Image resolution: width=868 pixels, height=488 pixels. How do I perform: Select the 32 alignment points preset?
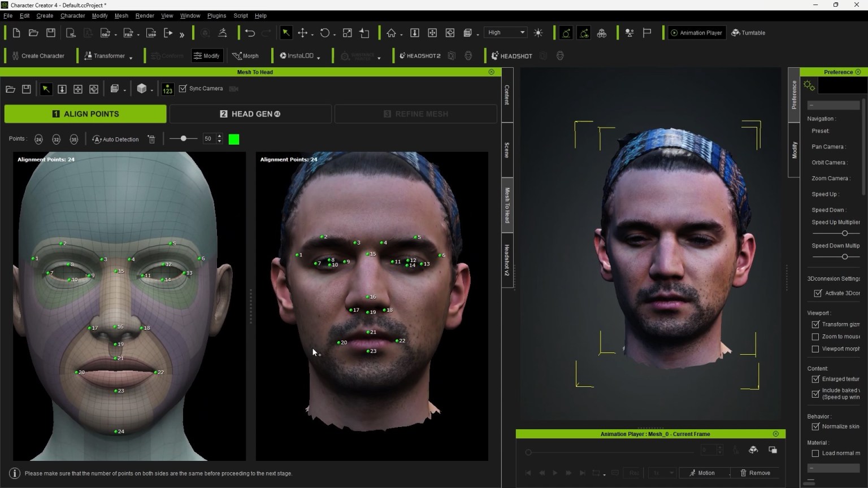56,139
